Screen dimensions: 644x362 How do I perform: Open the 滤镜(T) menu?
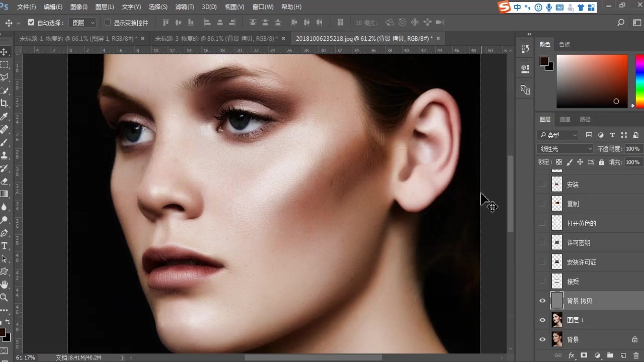pos(185,7)
